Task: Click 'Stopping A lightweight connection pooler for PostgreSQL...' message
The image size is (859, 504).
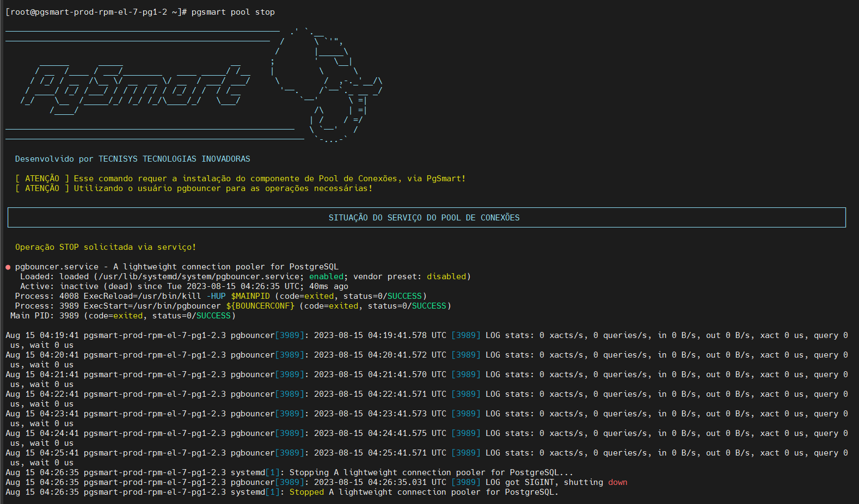Action: (431, 472)
